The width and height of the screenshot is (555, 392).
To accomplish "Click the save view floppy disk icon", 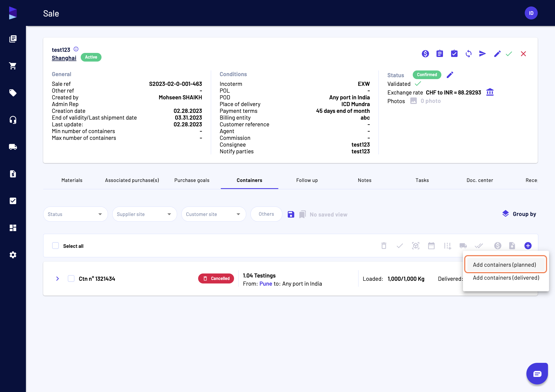I will [x=291, y=214].
